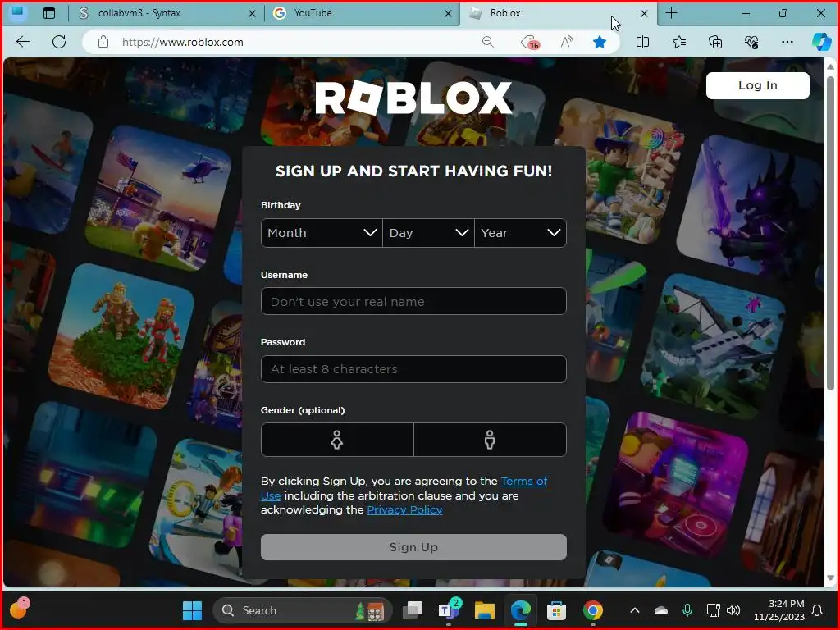Switch to the YouTube tab
The width and height of the screenshot is (840, 630).
[362, 13]
